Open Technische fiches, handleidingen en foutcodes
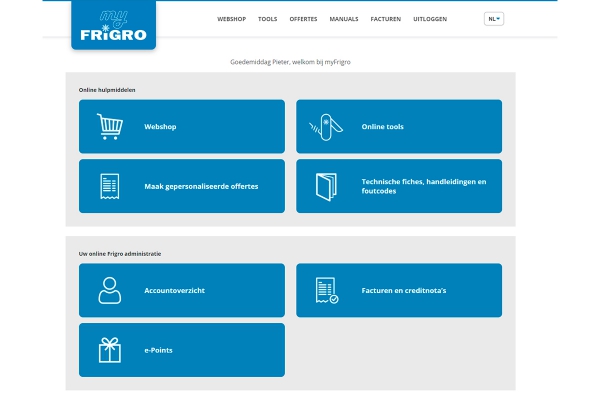This screenshot has width=600, height=400. [x=424, y=186]
